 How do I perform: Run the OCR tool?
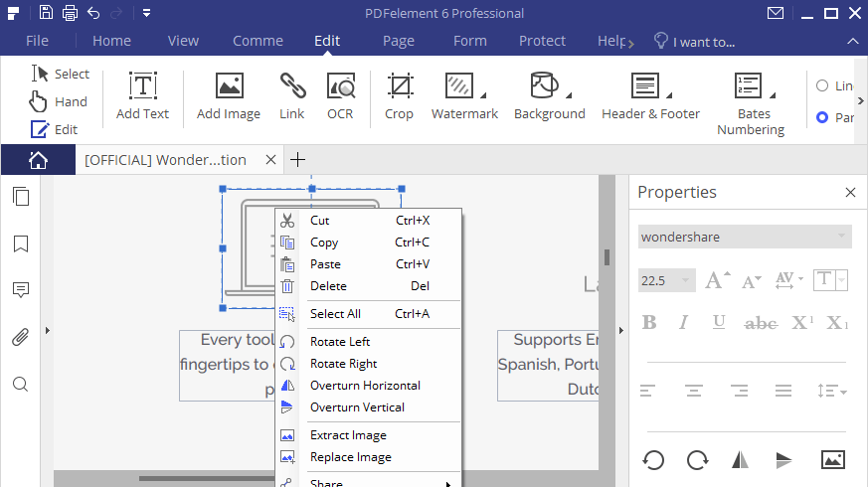point(340,96)
